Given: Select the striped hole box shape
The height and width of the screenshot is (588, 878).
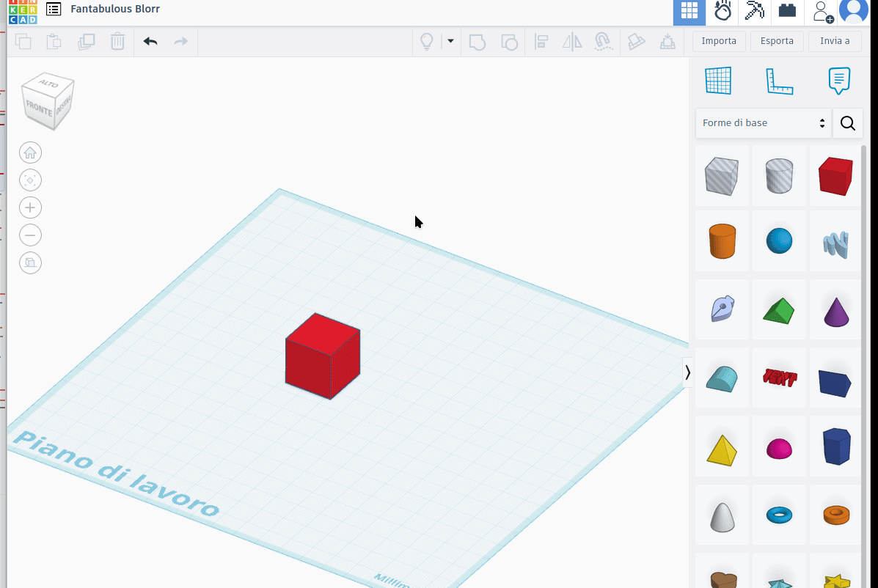Looking at the screenshot, I should pos(722,176).
